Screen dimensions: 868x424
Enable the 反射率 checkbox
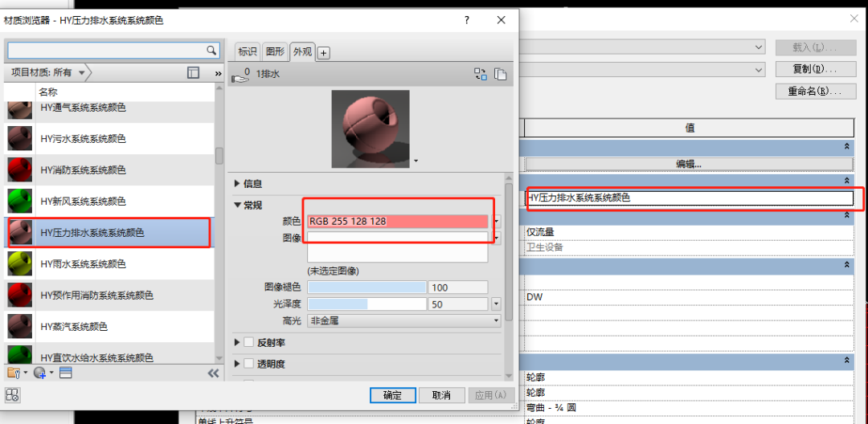coord(248,343)
